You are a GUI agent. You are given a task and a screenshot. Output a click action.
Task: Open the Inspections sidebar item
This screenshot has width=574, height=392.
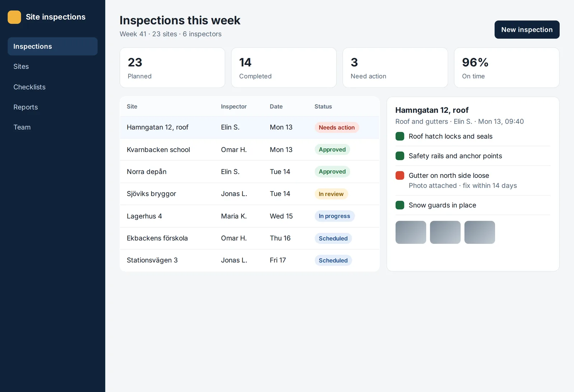click(x=52, y=46)
